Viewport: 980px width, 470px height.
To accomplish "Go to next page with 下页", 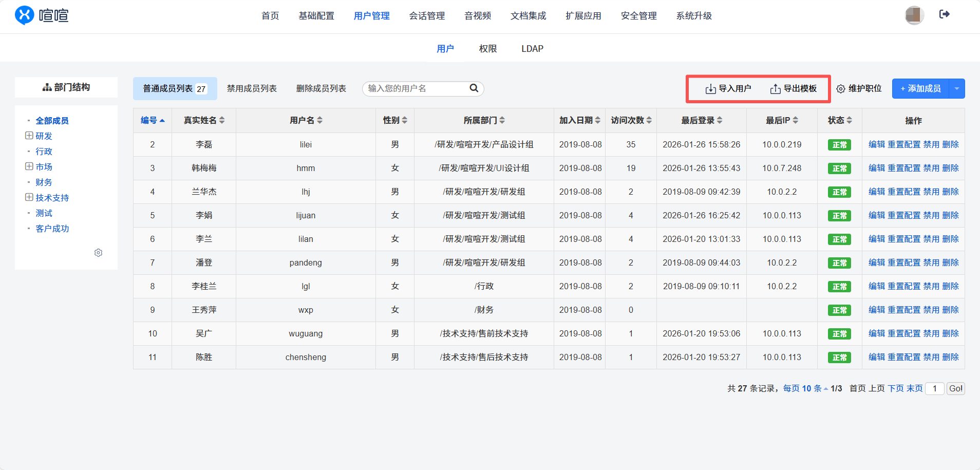I will click(x=895, y=388).
